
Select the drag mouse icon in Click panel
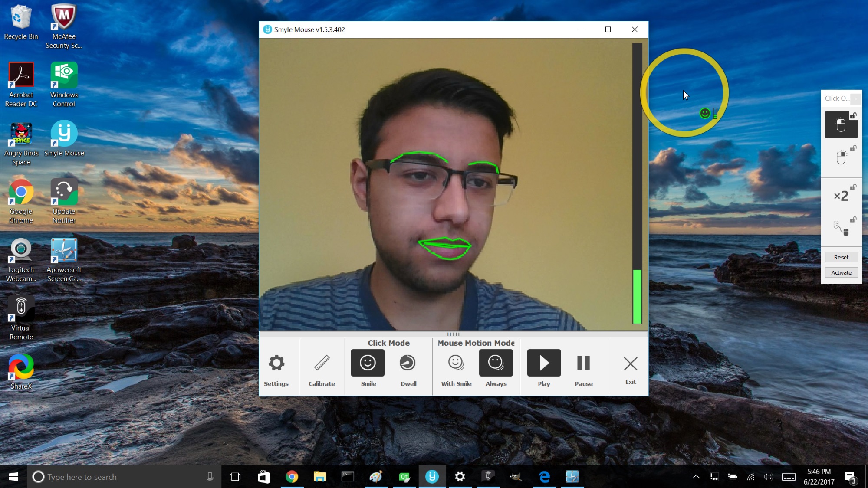(x=841, y=228)
